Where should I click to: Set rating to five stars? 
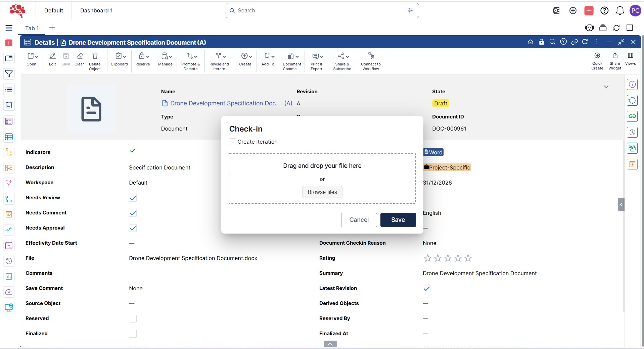click(468, 258)
